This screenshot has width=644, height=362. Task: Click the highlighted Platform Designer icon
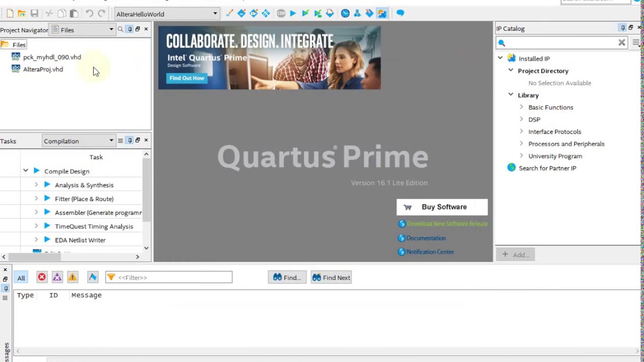[382, 14]
